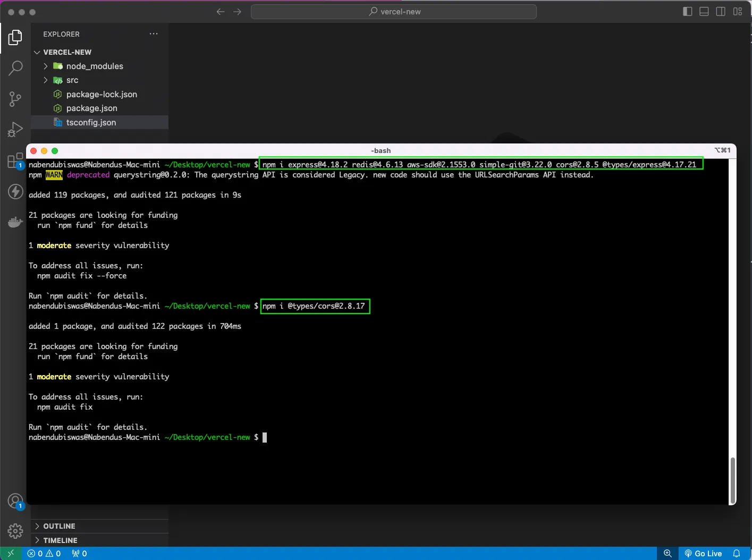Click the ports forwarded status item
Image resolution: width=752 pixels, height=560 pixels.
pyautogui.click(x=79, y=554)
